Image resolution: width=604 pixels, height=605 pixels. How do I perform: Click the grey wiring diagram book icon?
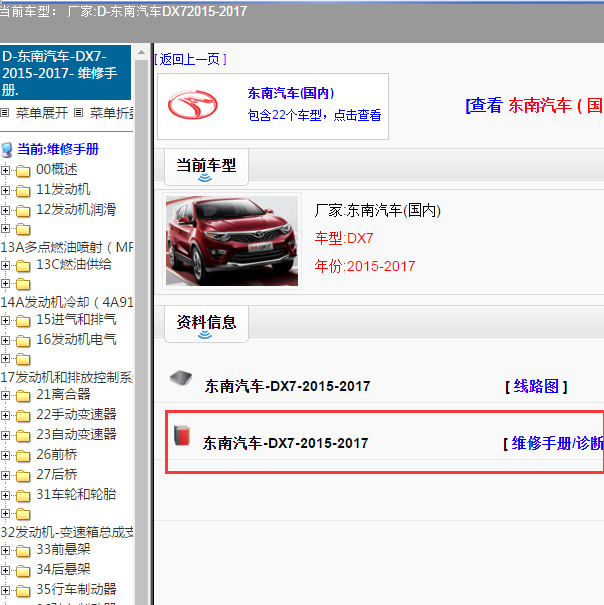point(181,378)
